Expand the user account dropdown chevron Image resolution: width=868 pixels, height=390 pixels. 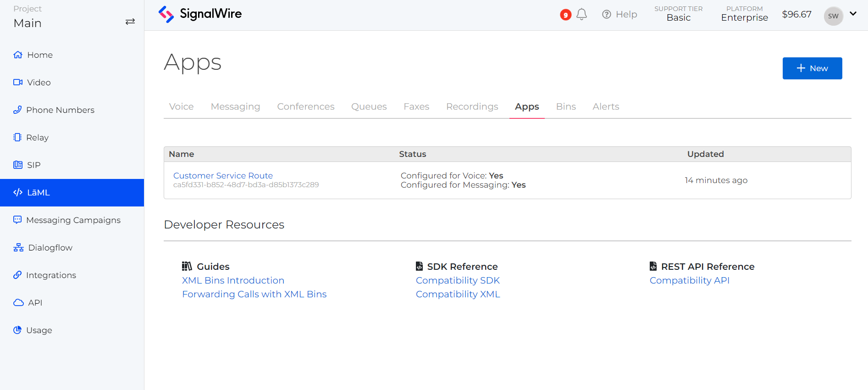tap(853, 14)
